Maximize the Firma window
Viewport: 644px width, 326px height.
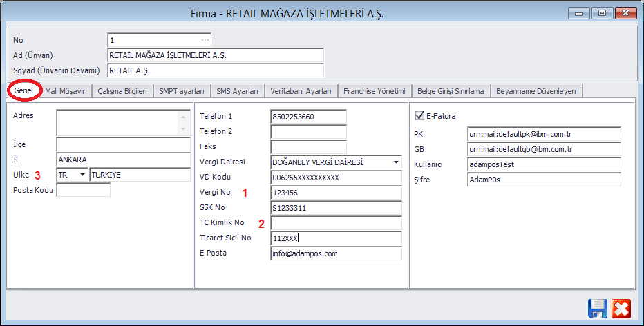tap(603, 13)
